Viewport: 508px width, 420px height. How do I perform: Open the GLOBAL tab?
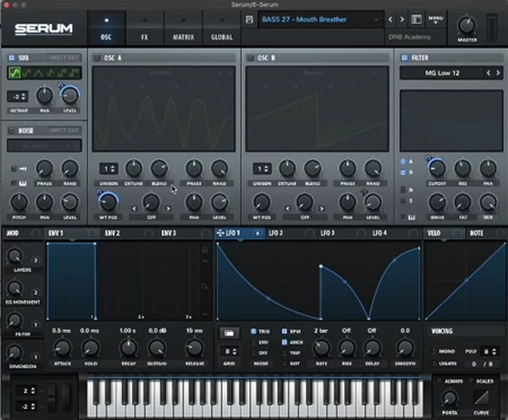point(221,28)
